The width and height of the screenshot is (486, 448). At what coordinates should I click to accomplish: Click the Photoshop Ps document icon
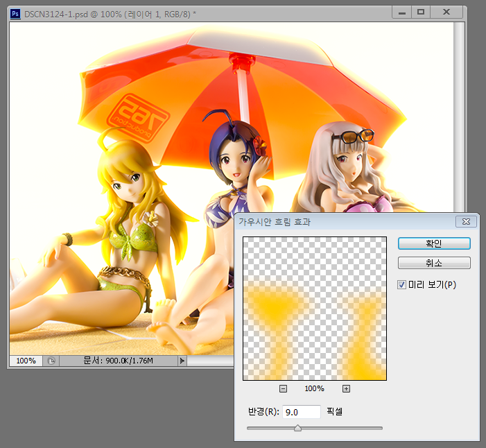tap(15, 14)
